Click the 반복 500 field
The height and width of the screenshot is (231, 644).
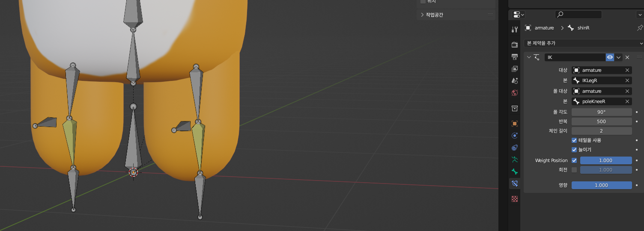pyautogui.click(x=602, y=121)
